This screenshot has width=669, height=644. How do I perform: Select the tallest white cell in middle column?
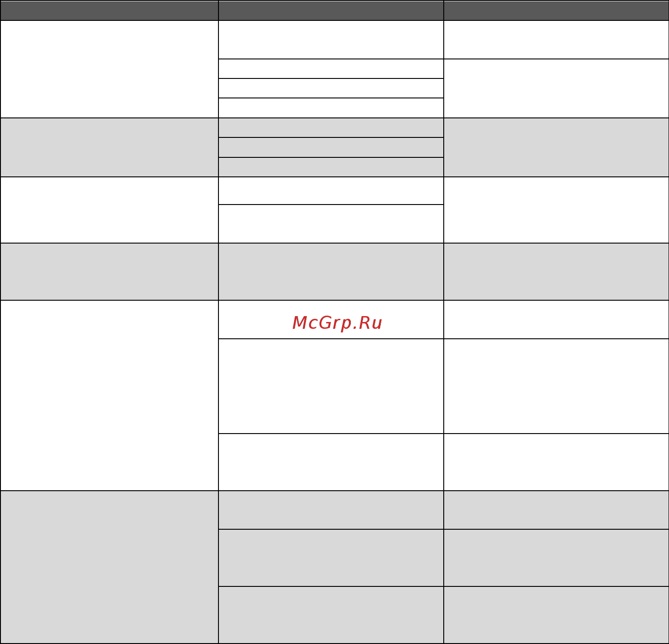[x=331, y=386]
